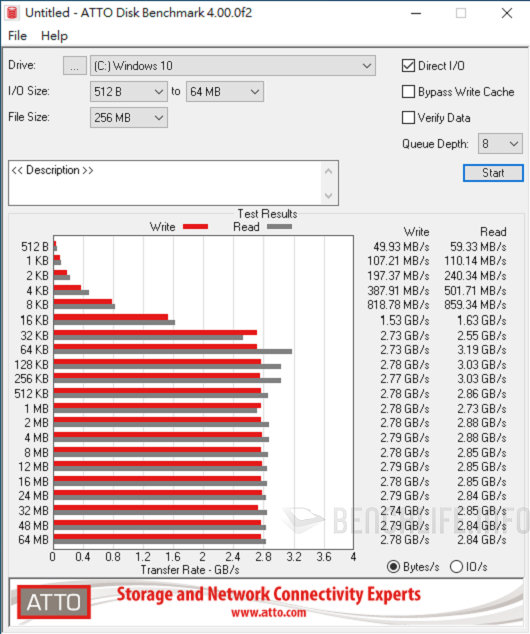Click the 512 KB read result 2.86 GB/s
Image resolution: width=530 pixels, height=634 pixels.
(482, 394)
